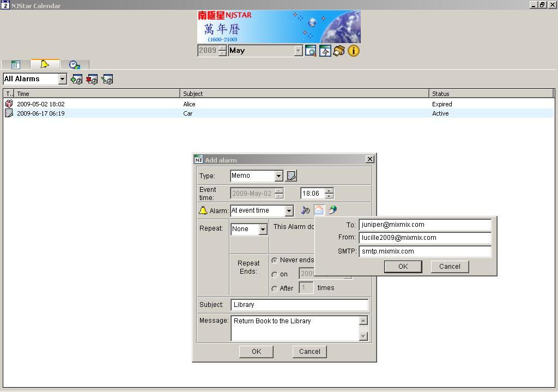Select the 'After' times radio button
This screenshot has height=392, width=558.
[275, 288]
